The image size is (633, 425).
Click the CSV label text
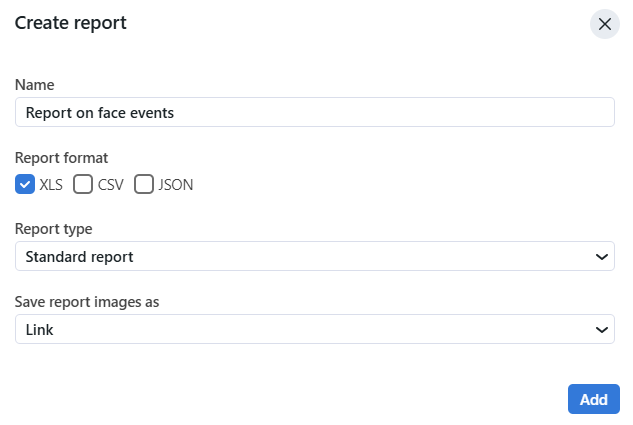tap(110, 184)
